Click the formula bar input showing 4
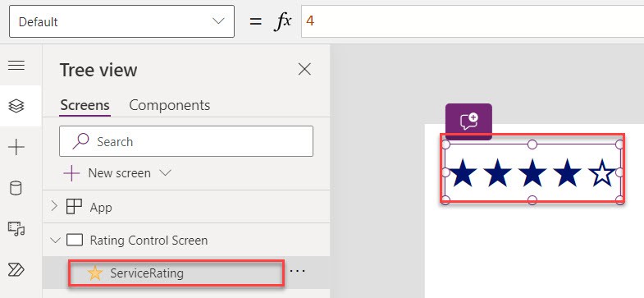Image resolution: width=644 pixels, height=298 pixels. point(473,21)
